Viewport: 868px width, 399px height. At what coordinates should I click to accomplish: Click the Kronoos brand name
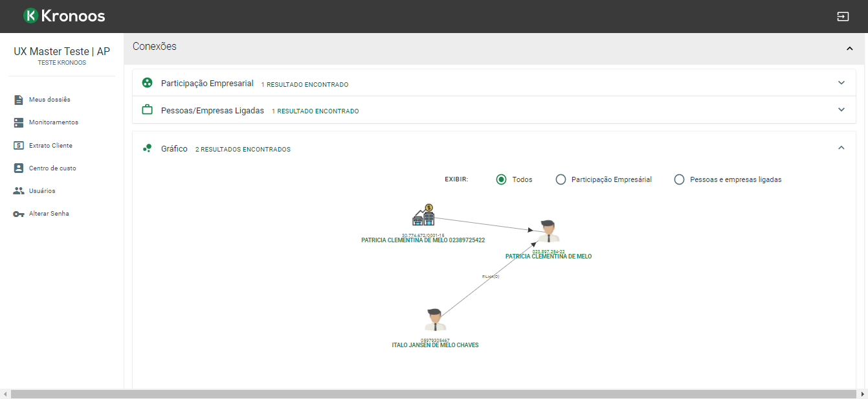pos(73,16)
